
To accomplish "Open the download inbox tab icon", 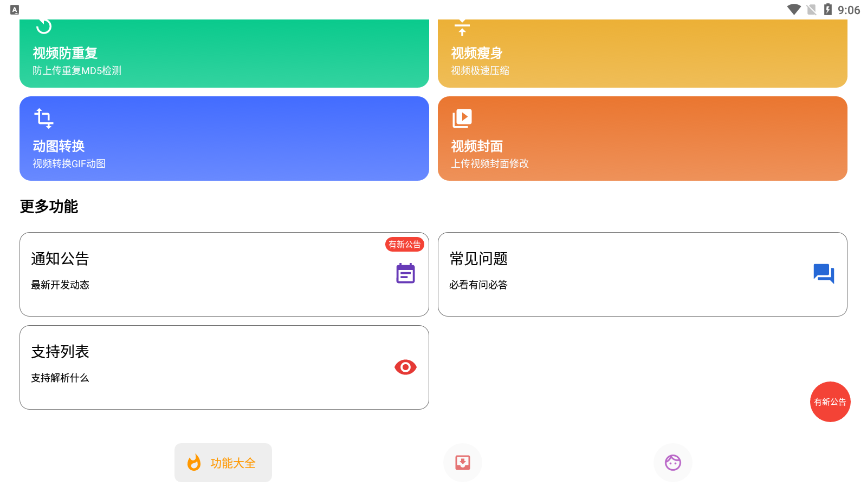I will point(462,462).
